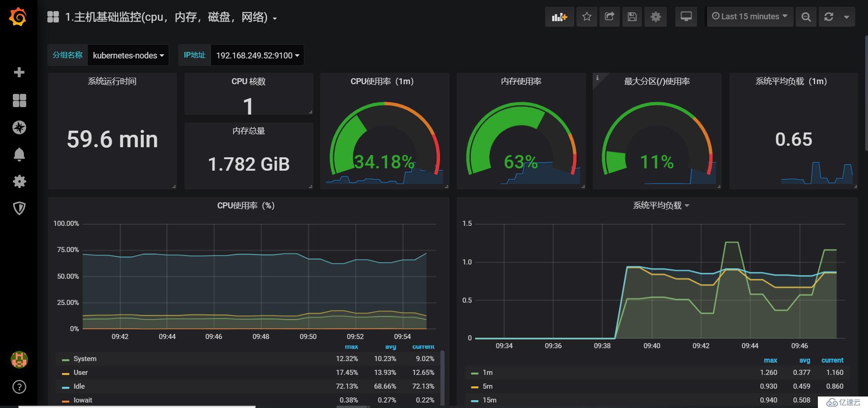Open the 内存使用率 gauge title menu
The height and width of the screenshot is (408, 868).
click(x=521, y=81)
